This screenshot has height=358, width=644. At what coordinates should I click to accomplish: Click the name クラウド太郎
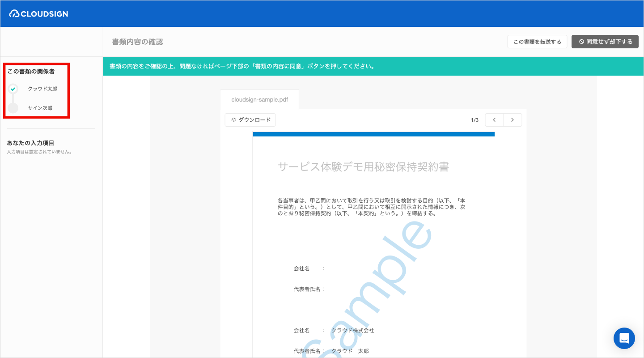pyautogui.click(x=42, y=89)
